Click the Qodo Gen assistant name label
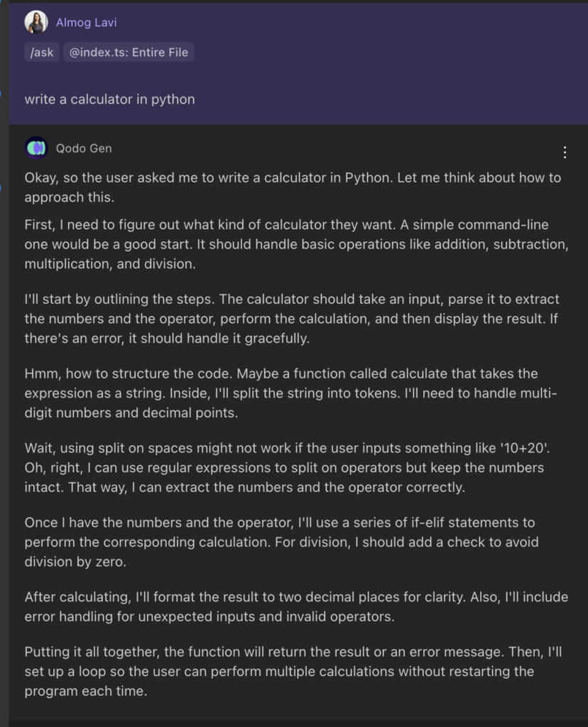This screenshot has height=727, width=588. click(x=84, y=148)
